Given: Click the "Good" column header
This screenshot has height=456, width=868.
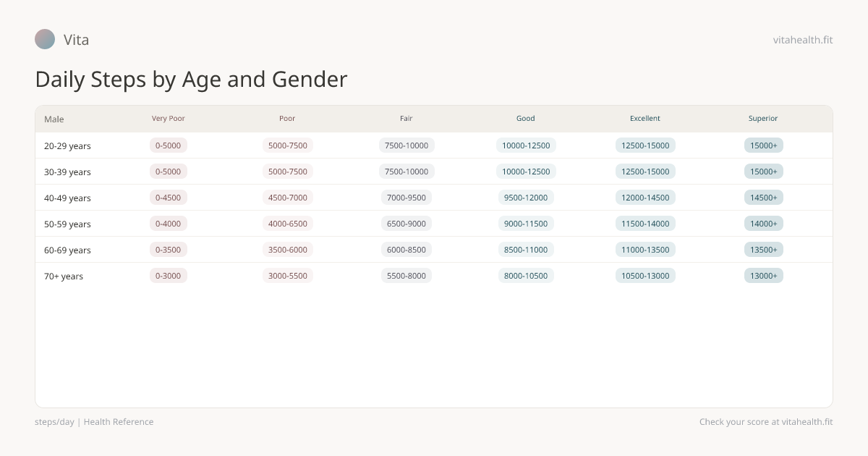Looking at the screenshot, I should pos(526,119).
